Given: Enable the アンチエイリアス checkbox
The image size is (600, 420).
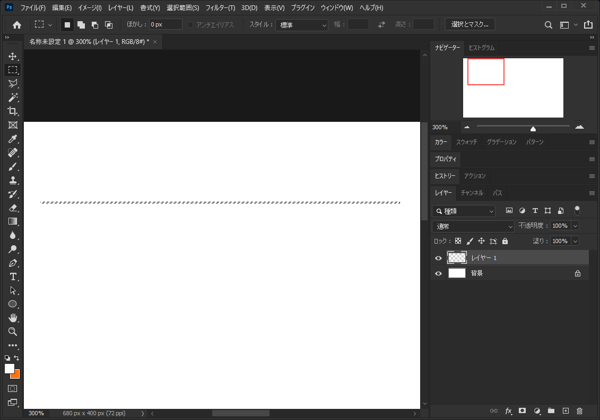Looking at the screenshot, I should click(x=190, y=25).
